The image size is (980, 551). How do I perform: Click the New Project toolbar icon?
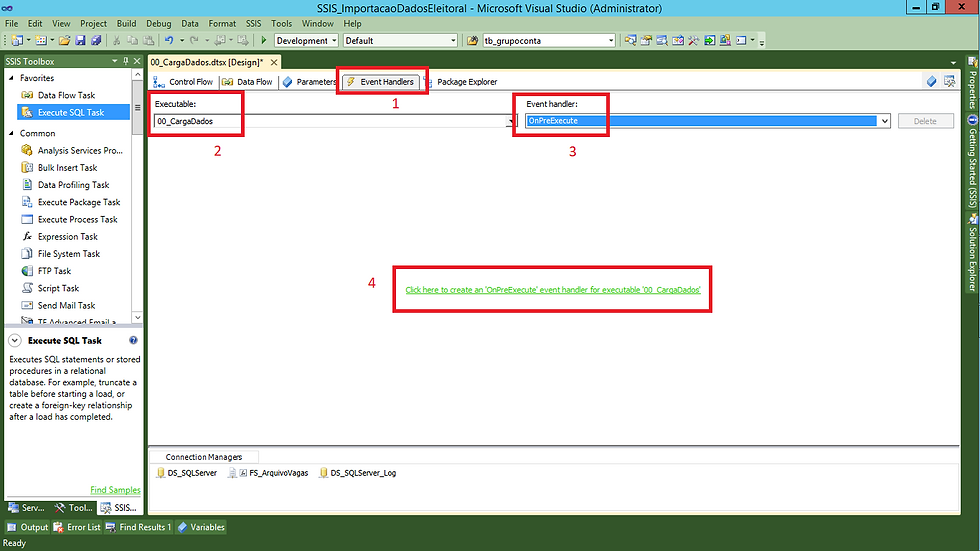17,41
